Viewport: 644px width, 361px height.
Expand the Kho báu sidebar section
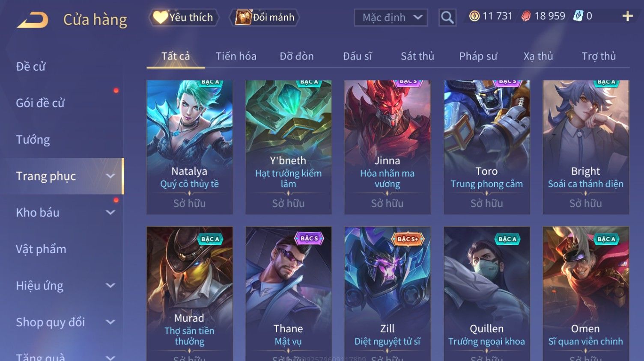[x=110, y=213]
